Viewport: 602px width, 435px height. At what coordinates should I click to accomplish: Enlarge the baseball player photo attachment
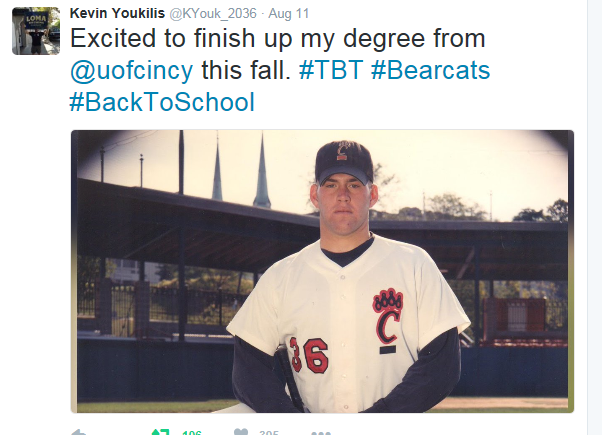click(x=322, y=271)
